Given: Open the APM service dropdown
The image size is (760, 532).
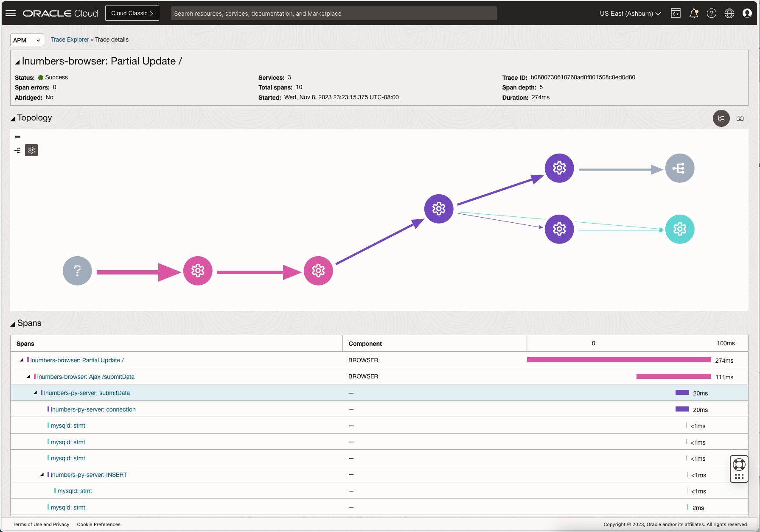Looking at the screenshot, I should 27,40.
